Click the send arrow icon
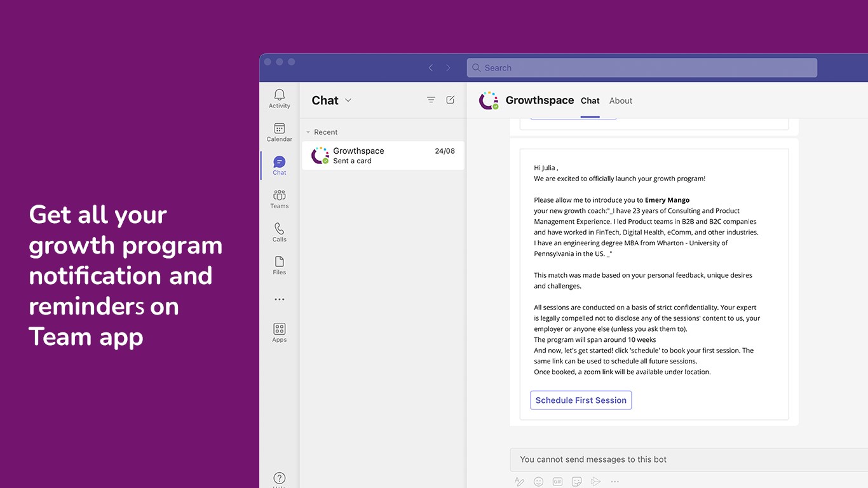The image size is (868, 488). (x=595, y=482)
